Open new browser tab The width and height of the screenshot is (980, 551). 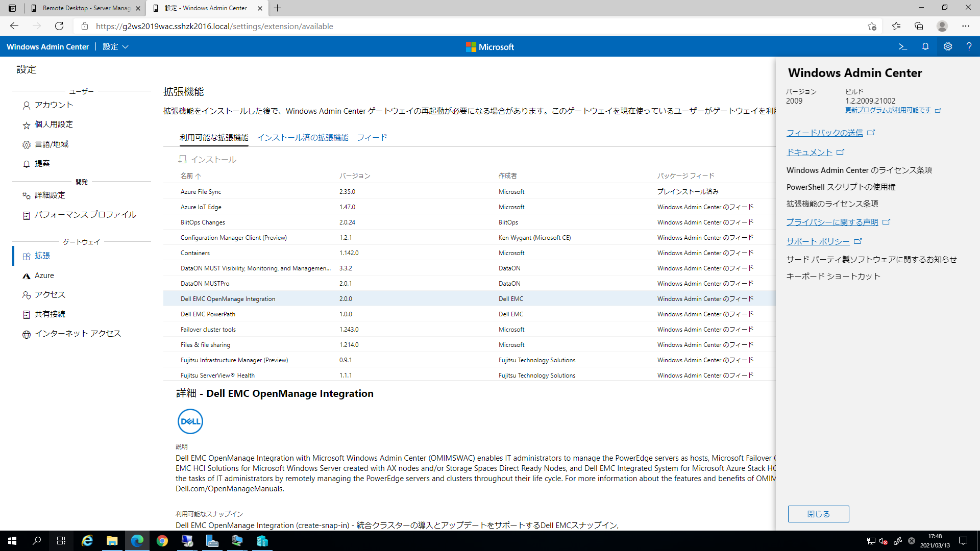(278, 8)
